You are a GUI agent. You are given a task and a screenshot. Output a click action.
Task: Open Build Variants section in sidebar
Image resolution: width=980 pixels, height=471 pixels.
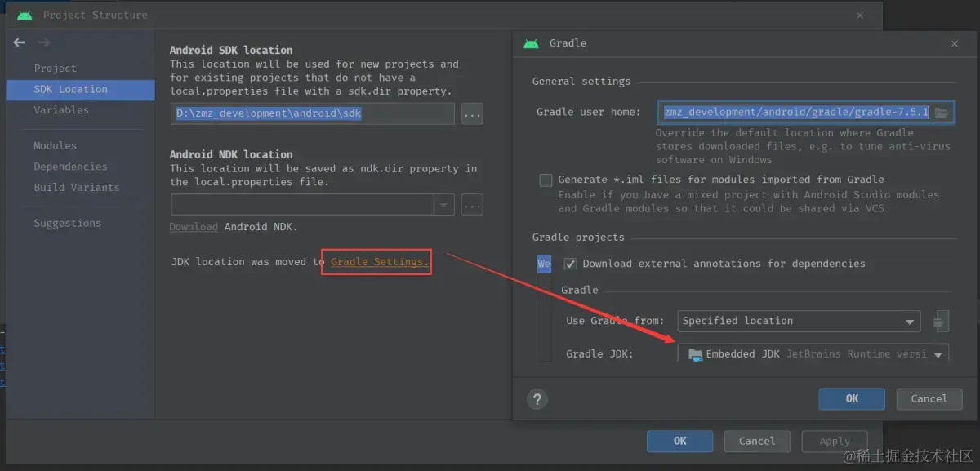pos(77,187)
